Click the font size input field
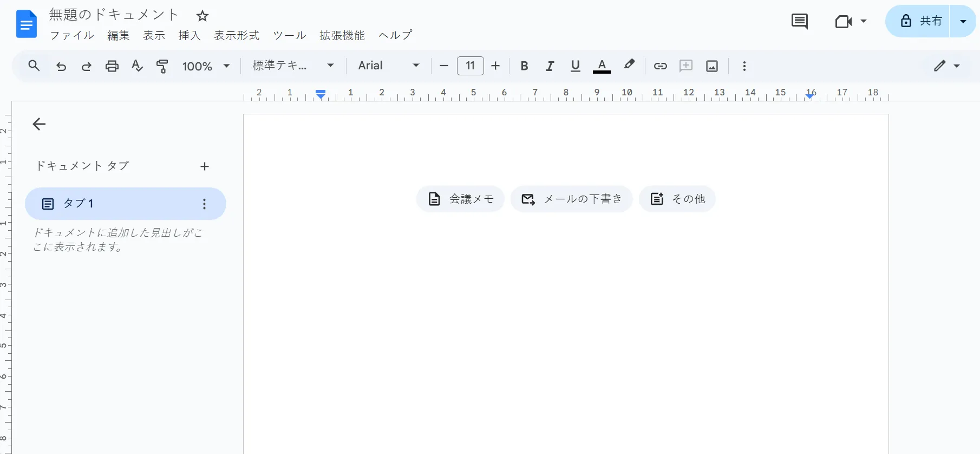Viewport: 980px width, 454px height. tap(470, 66)
